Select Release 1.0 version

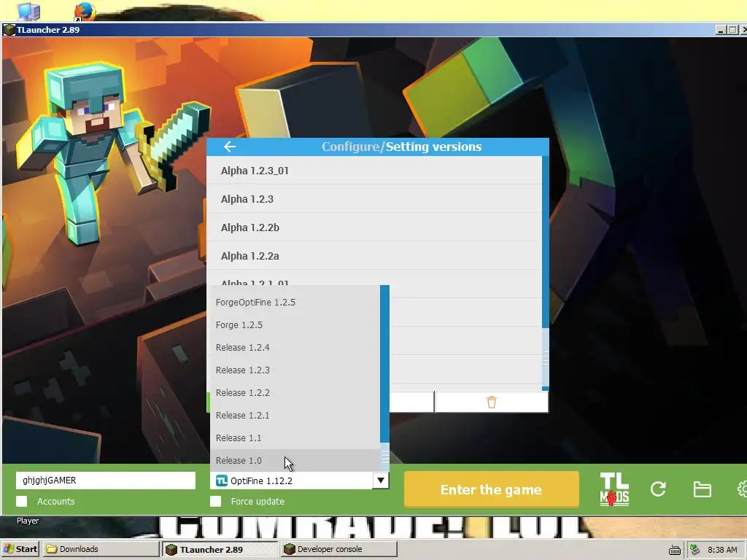(x=295, y=461)
